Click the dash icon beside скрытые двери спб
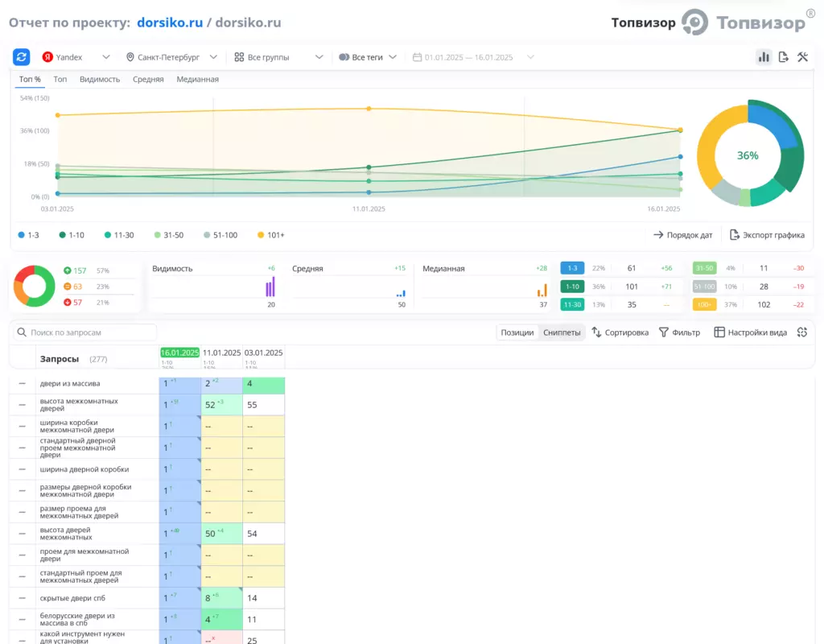The height and width of the screenshot is (644, 824). pyautogui.click(x=22, y=598)
